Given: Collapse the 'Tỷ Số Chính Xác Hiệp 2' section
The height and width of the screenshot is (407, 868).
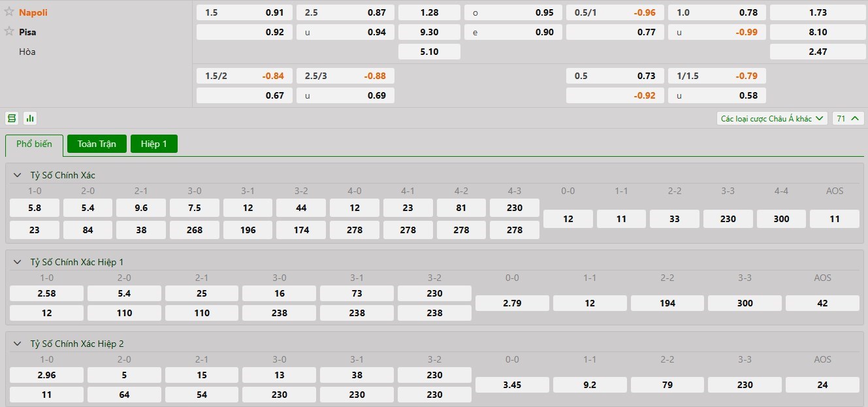Looking at the screenshot, I should click(x=18, y=344).
